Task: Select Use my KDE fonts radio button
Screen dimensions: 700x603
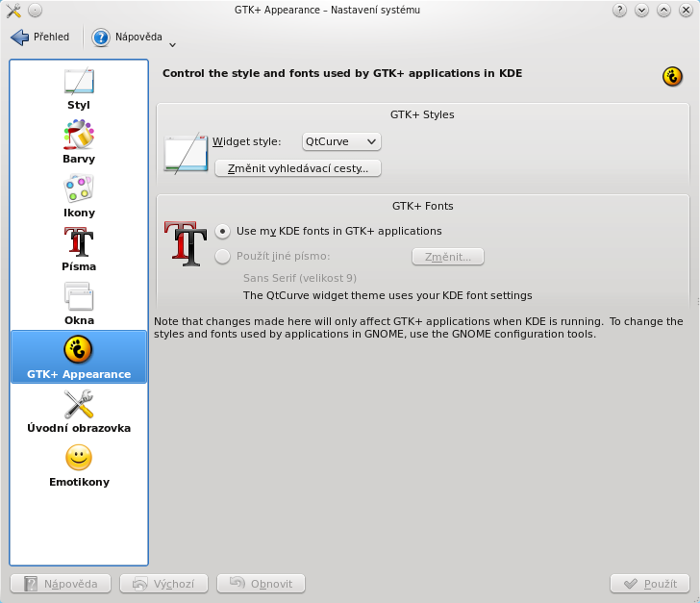Action: tap(222, 232)
